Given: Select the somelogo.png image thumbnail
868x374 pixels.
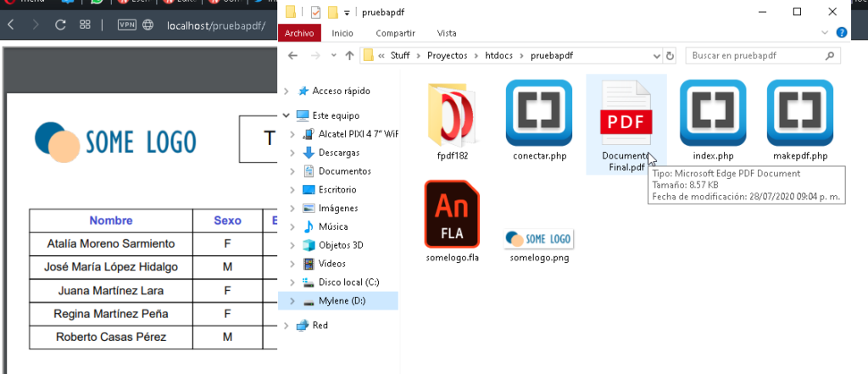Looking at the screenshot, I should (x=539, y=239).
